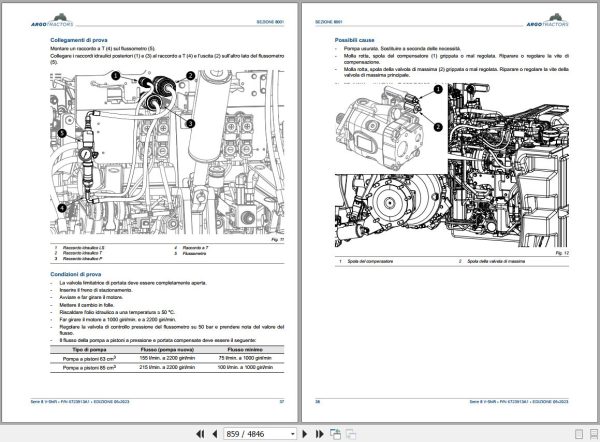This screenshot has height=442, width=600.
Task: Click the Possibili cause heading
Action: pyautogui.click(x=354, y=40)
